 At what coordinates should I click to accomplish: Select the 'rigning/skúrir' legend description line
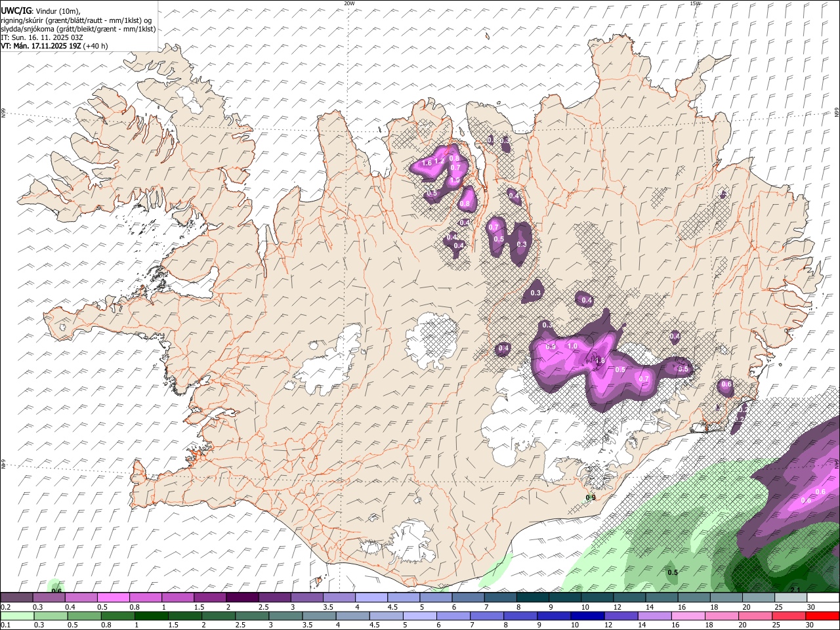pos(76,20)
